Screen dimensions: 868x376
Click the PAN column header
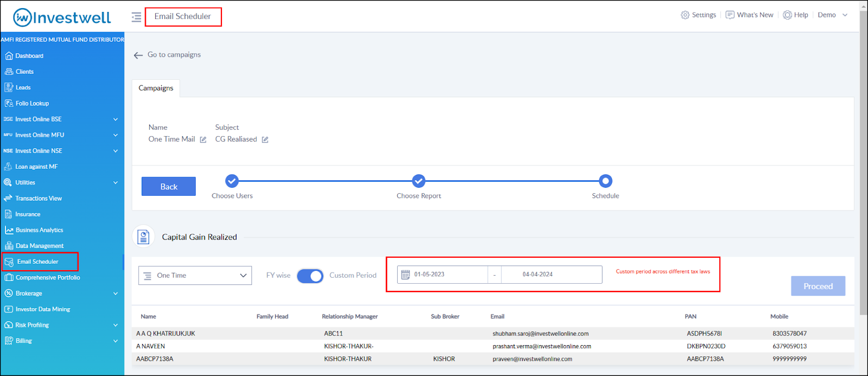(691, 316)
